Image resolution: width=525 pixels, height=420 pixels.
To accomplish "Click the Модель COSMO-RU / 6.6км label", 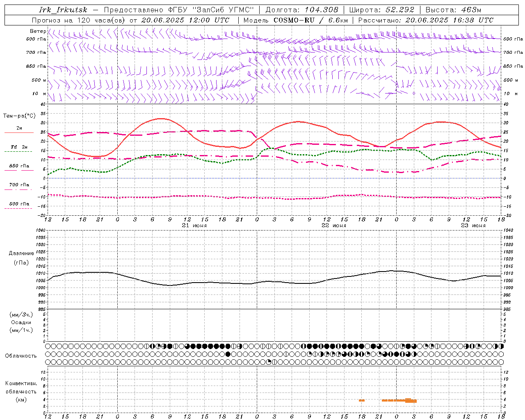I will point(296,20).
